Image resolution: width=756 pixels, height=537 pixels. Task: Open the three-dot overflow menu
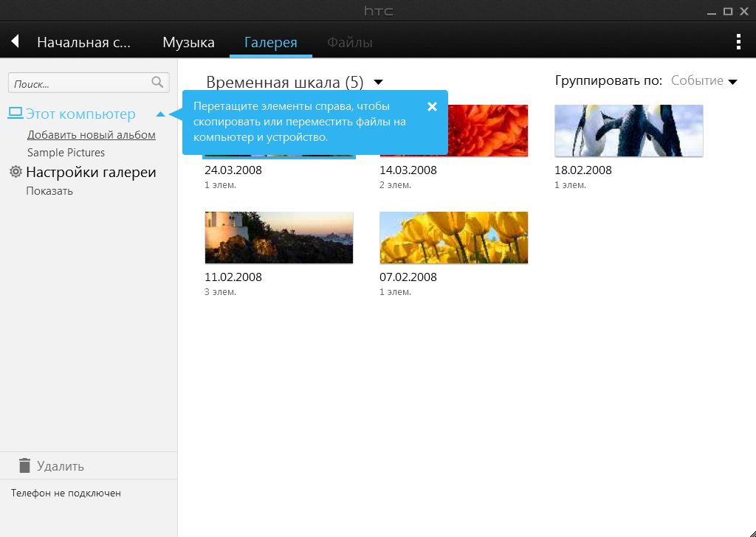pyautogui.click(x=738, y=42)
